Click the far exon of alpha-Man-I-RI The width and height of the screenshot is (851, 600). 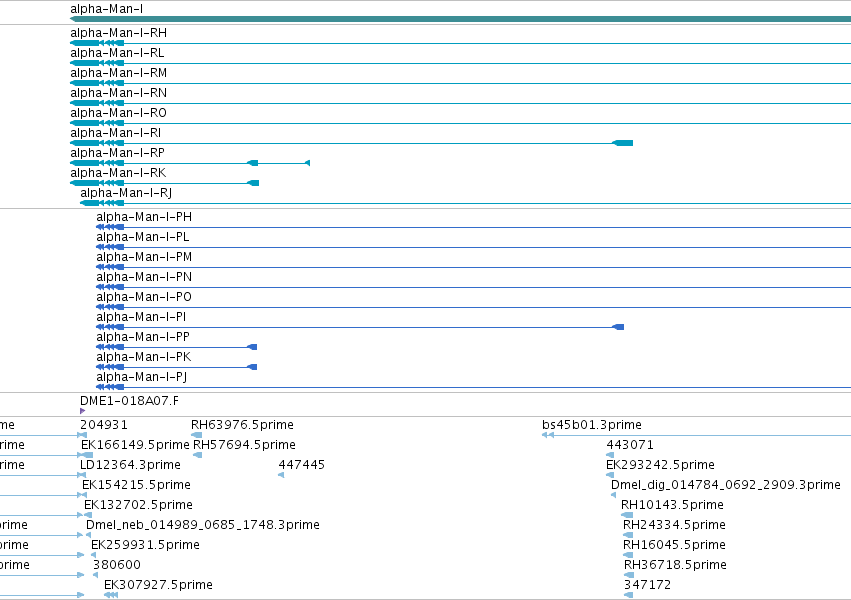[x=623, y=143]
